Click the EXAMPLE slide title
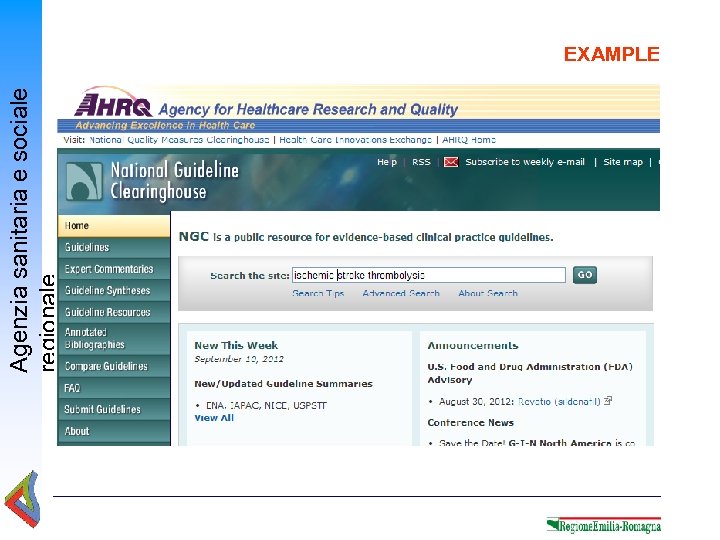 pos(612,54)
